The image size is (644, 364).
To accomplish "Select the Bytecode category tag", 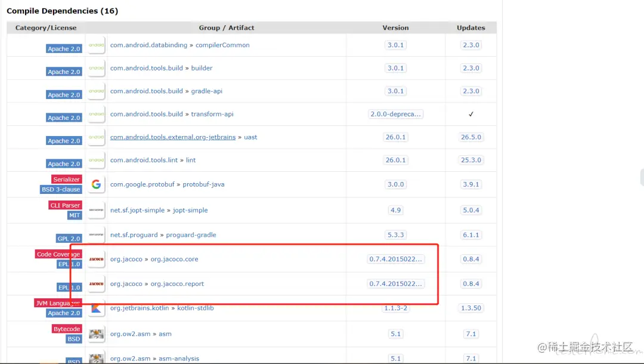I will (x=67, y=329).
